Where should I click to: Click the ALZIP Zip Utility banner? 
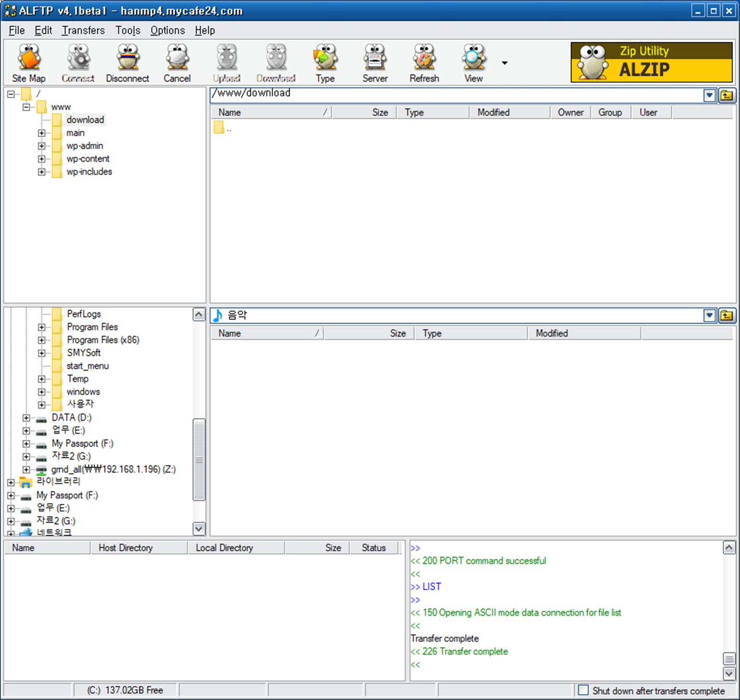pos(651,63)
